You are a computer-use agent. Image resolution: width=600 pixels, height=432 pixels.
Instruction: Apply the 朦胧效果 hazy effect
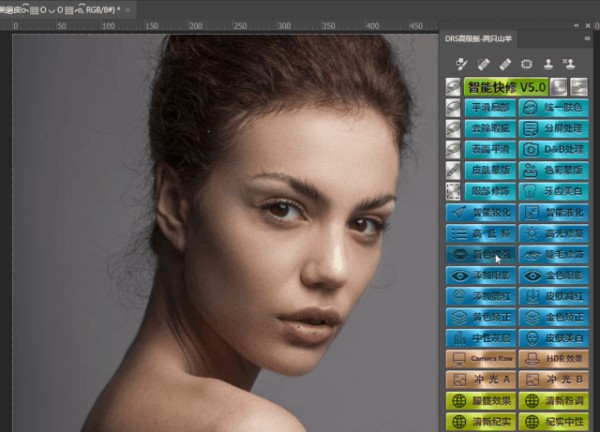click(x=481, y=401)
